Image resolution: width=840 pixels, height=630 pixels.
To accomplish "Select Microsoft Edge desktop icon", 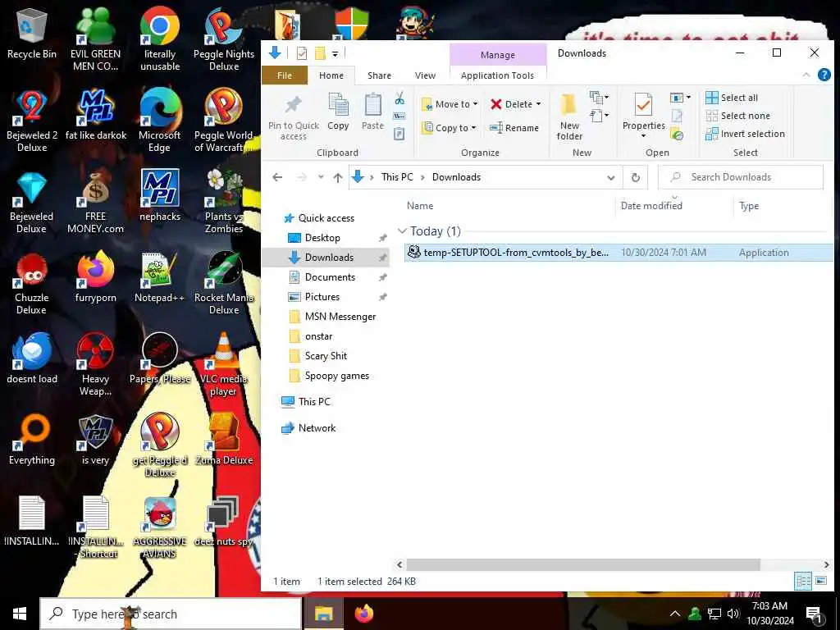I will click(x=160, y=121).
